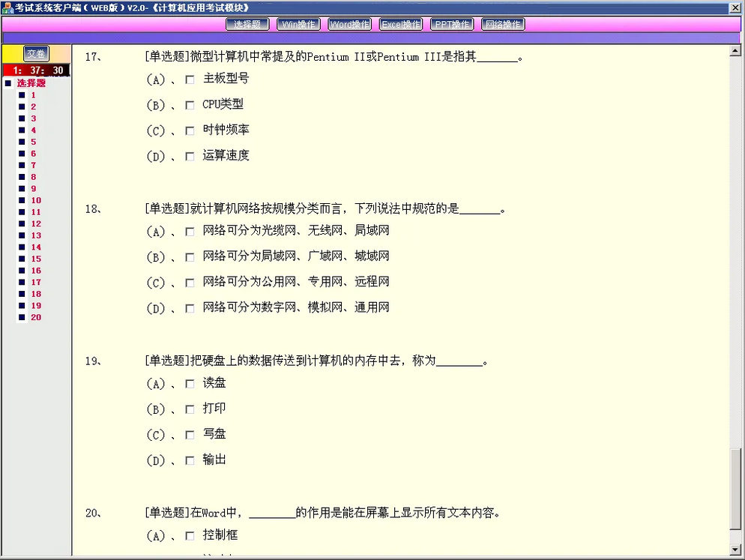Tick the 局域网、广域网、城域网 option checkbox
The height and width of the screenshot is (560, 745).
[190, 257]
